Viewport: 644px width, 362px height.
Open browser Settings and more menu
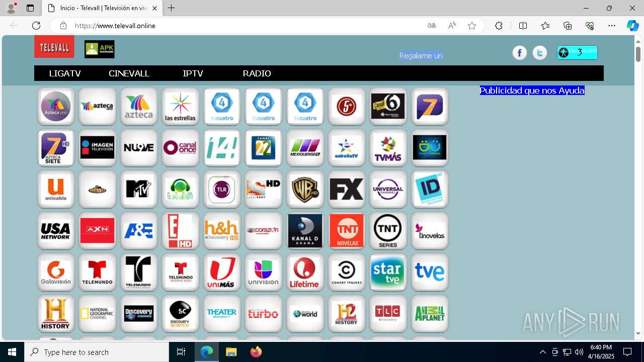pyautogui.click(x=612, y=26)
